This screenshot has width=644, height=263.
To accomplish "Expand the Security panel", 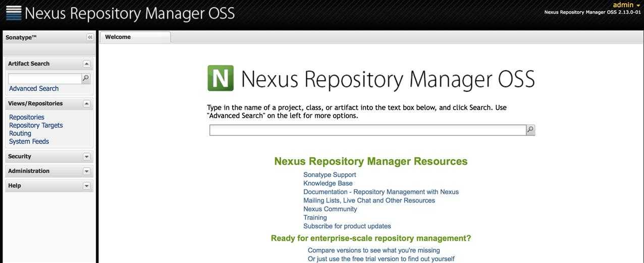I will pyautogui.click(x=86, y=157).
